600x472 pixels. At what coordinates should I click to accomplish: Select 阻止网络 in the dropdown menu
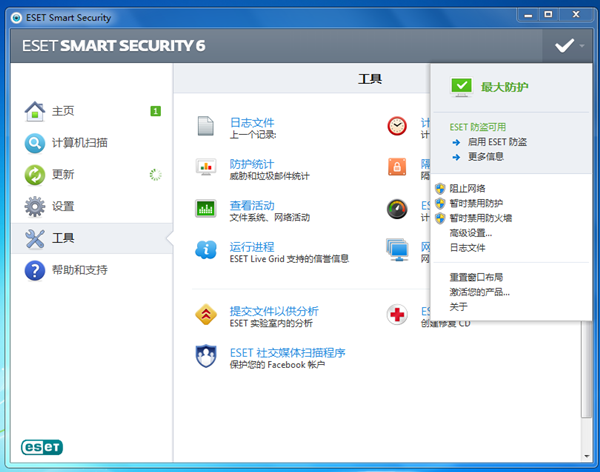[x=467, y=188]
